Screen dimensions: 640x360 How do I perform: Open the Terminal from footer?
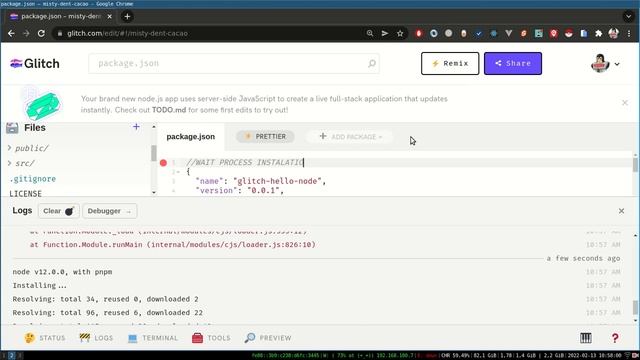(153, 338)
